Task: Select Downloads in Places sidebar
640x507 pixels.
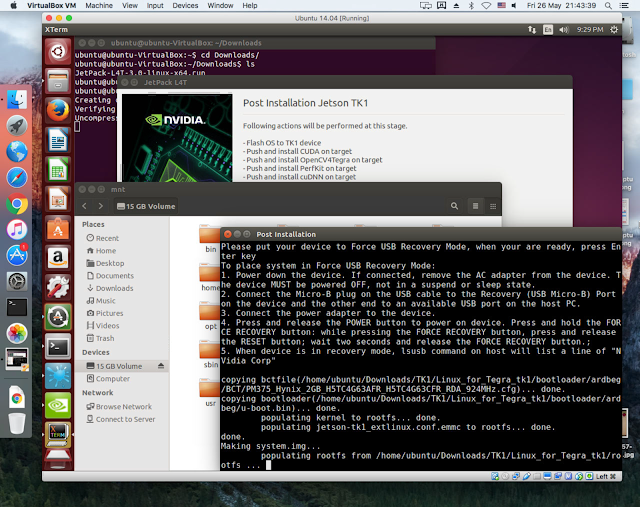Action: [x=110, y=288]
